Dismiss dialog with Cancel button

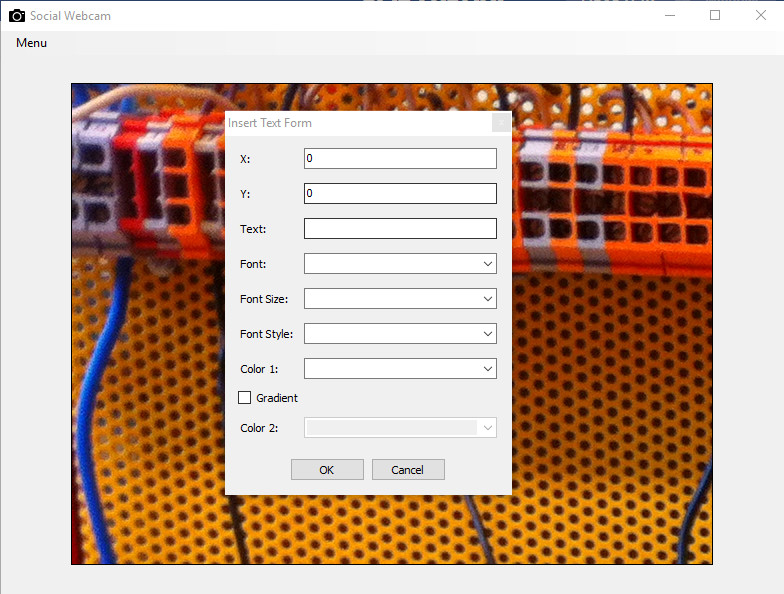coord(408,470)
